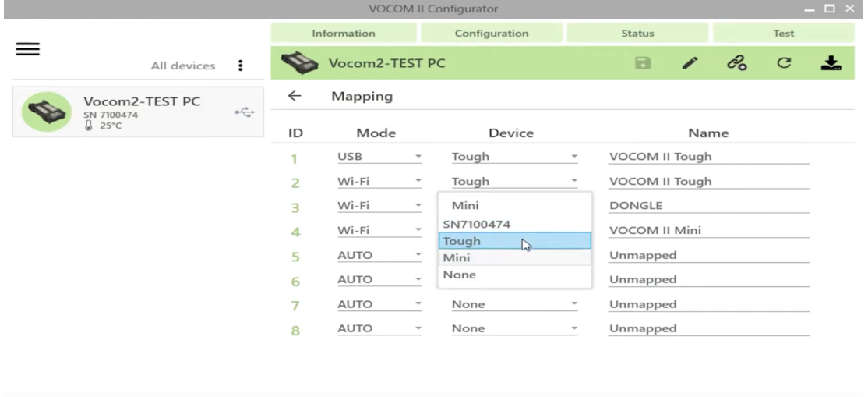The height and width of the screenshot is (397, 868).
Task: Click the top Mini entry of open dropdown
Action: coord(515,205)
